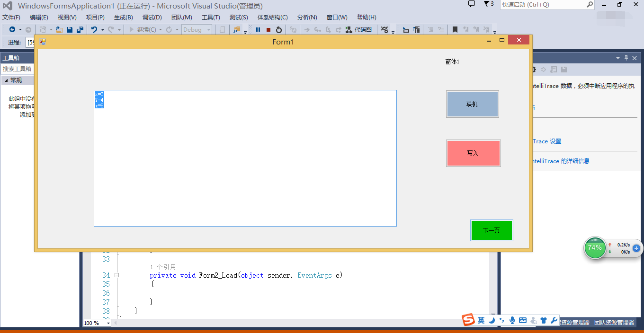Click the 继续(C) continue button
The width and height of the screenshot is (644, 333).
143,30
